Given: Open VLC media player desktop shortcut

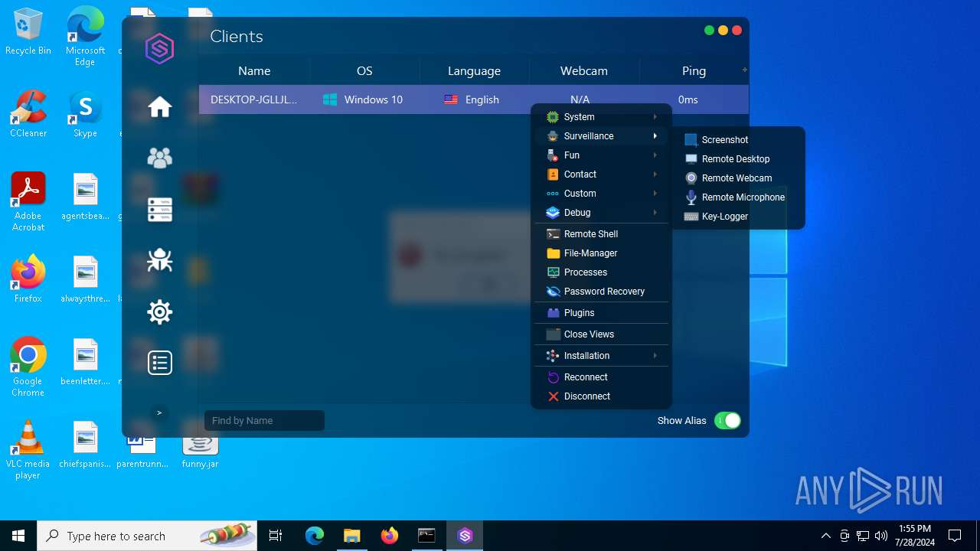Looking at the screenshot, I should pos(28,450).
